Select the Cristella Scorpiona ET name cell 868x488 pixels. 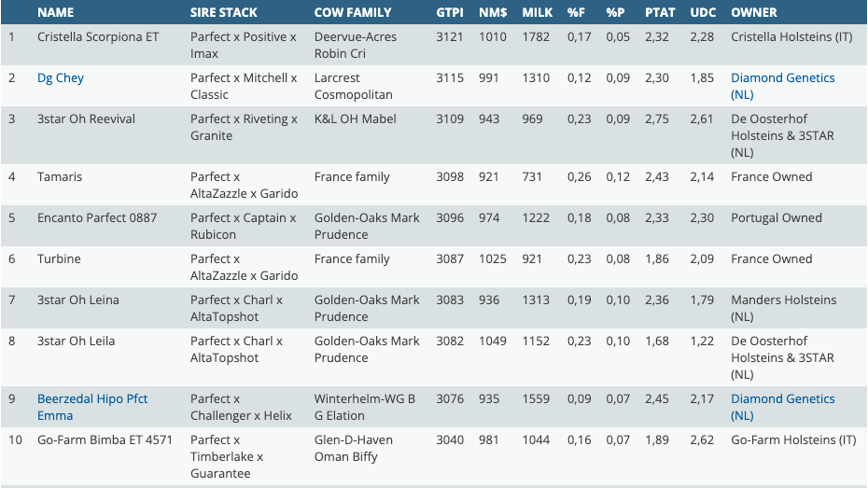click(98, 37)
